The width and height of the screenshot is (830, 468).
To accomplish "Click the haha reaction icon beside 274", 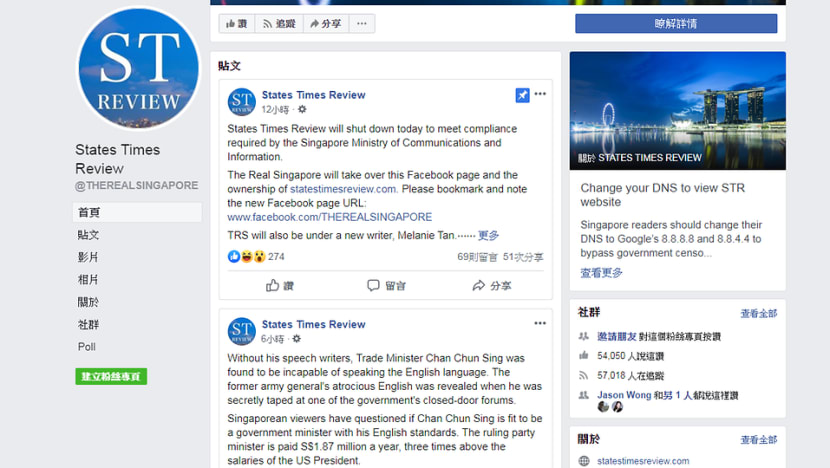I will [x=247, y=256].
